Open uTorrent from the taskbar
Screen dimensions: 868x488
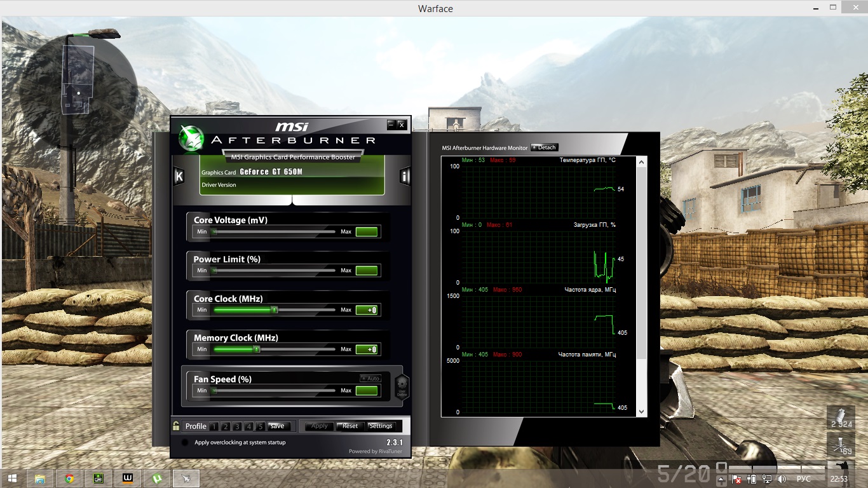tap(156, 478)
